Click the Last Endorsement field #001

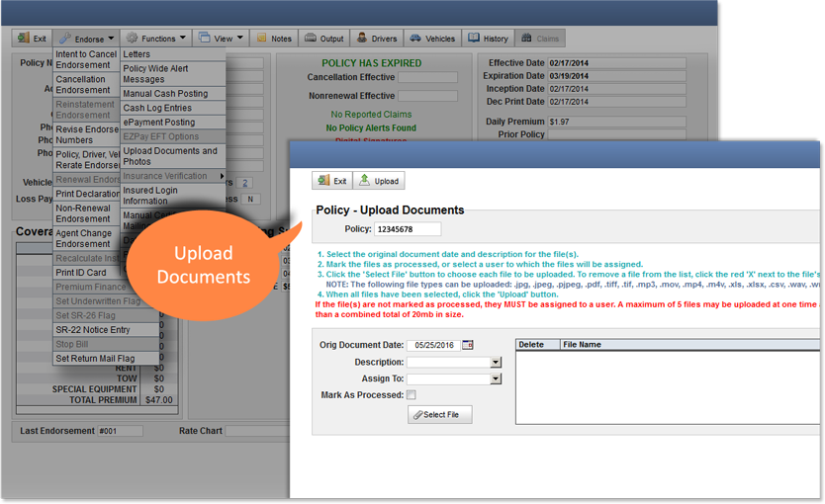tap(120, 431)
